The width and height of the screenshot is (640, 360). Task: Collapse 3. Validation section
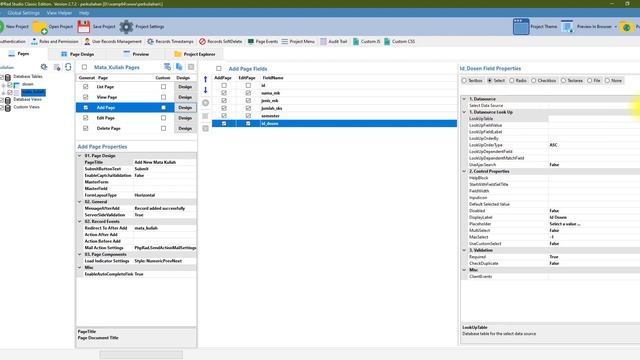[464, 250]
